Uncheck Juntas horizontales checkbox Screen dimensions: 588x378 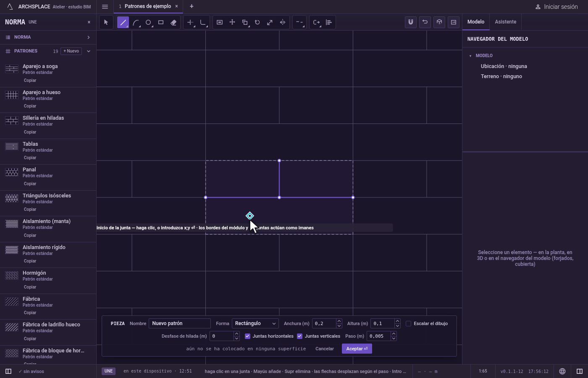(247, 336)
